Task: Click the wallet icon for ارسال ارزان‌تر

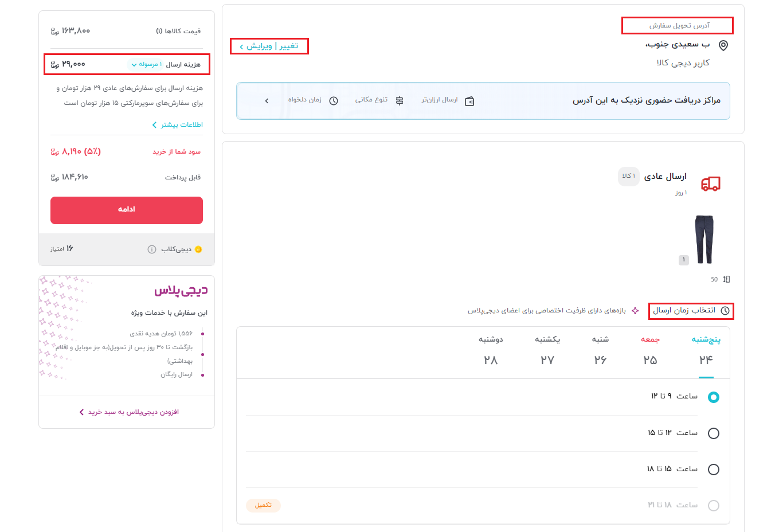Action: pos(469,101)
